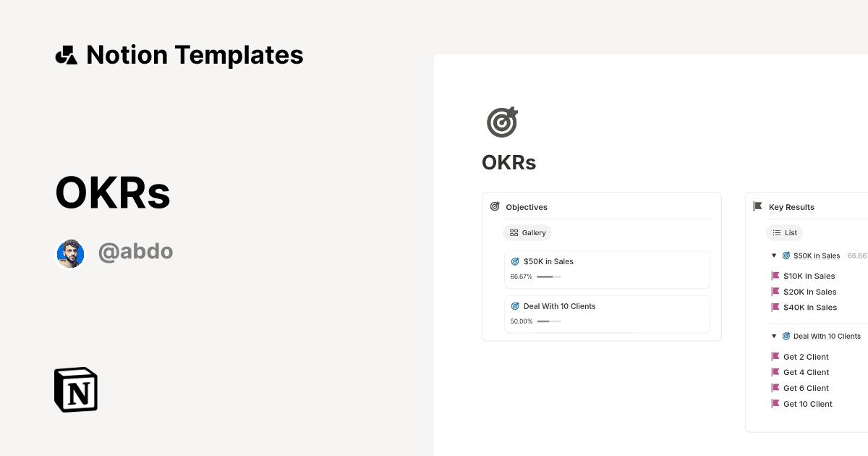This screenshot has height=456, width=868.
Task: Click the OKRs page heading text
Action: 509,162
